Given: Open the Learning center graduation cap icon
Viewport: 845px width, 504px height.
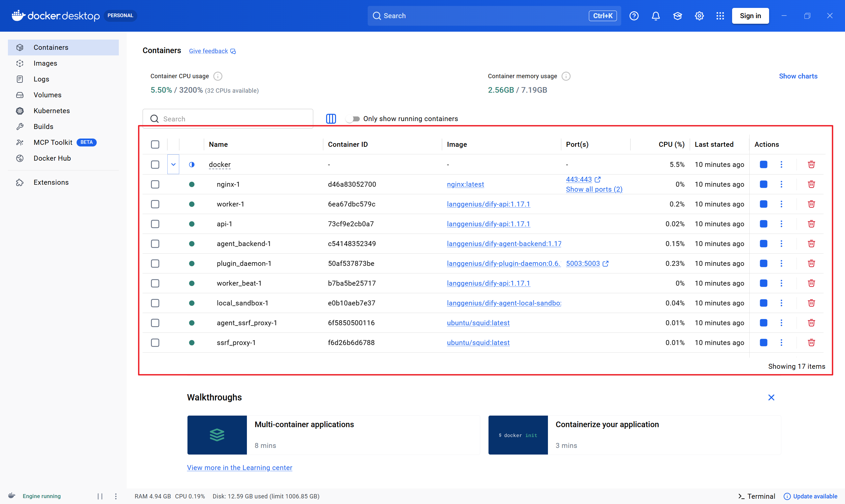Looking at the screenshot, I should (677, 16).
